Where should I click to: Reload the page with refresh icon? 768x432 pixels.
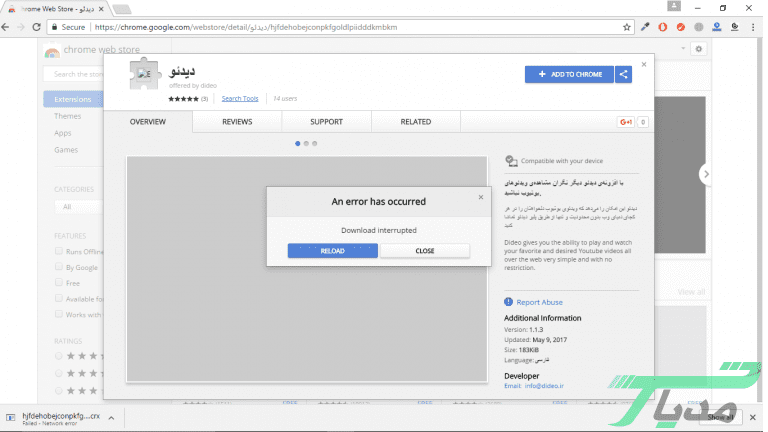click(36, 27)
